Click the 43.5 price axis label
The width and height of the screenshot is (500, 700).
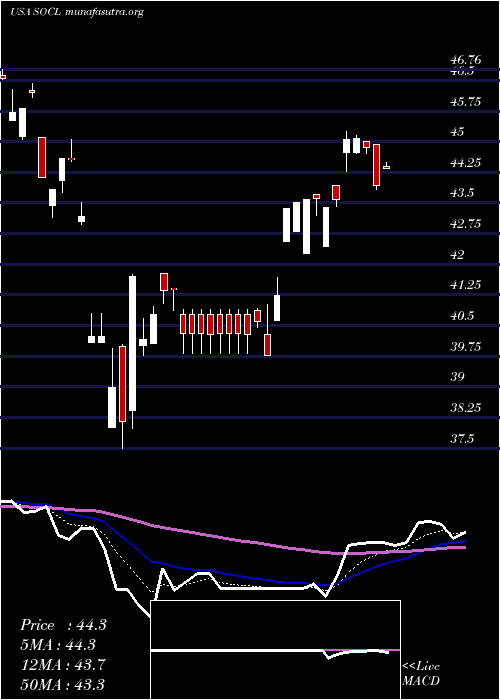pos(463,193)
